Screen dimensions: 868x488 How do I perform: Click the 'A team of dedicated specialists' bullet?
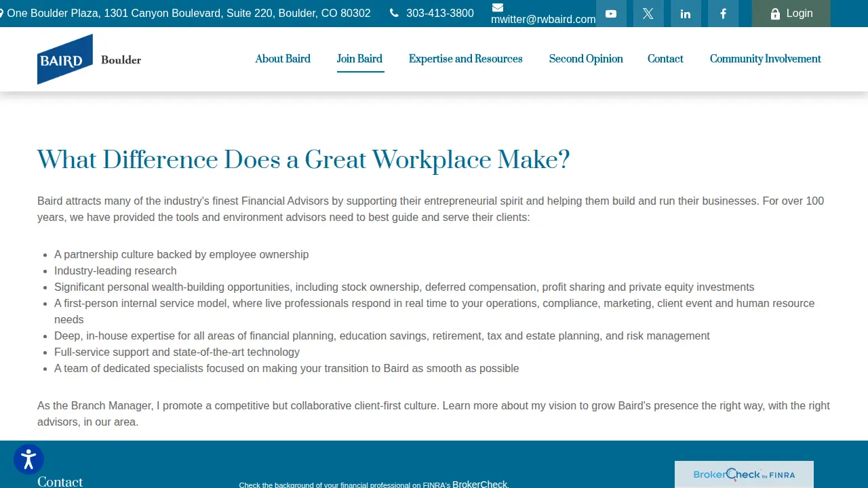tap(287, 369)
